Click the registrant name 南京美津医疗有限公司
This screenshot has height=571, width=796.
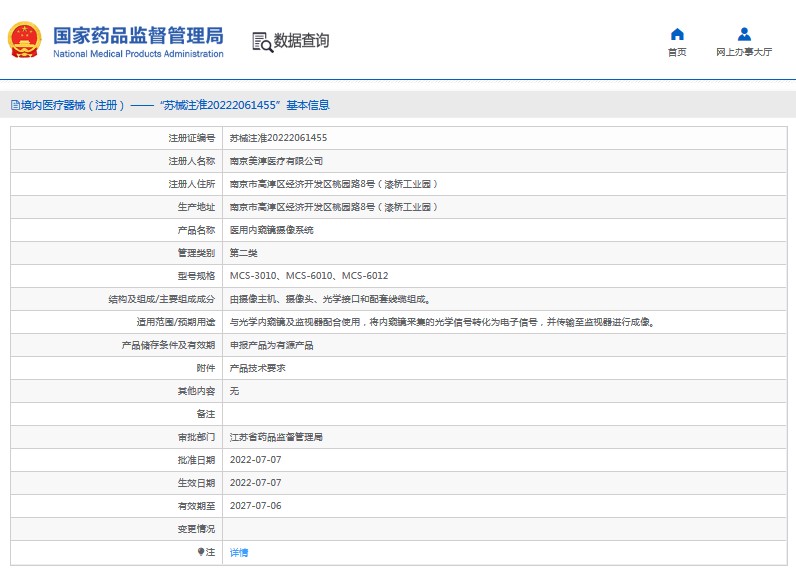[x=276, y=161]
